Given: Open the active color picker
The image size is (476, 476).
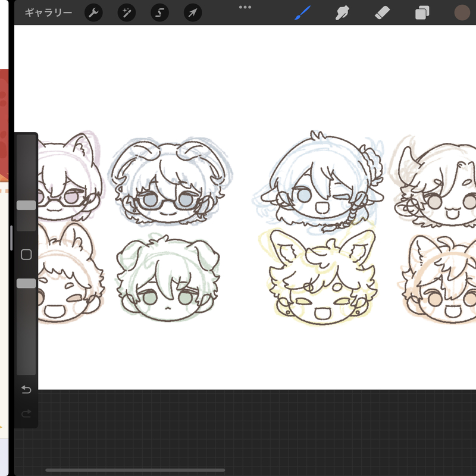Looking at the screenshot, I should click(x=462, y=12).
